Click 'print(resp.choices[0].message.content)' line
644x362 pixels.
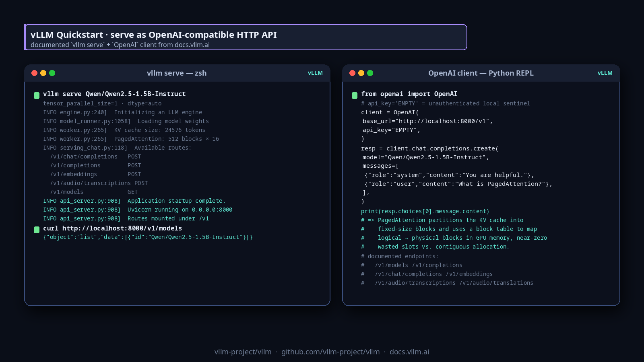tap(425, 211)
